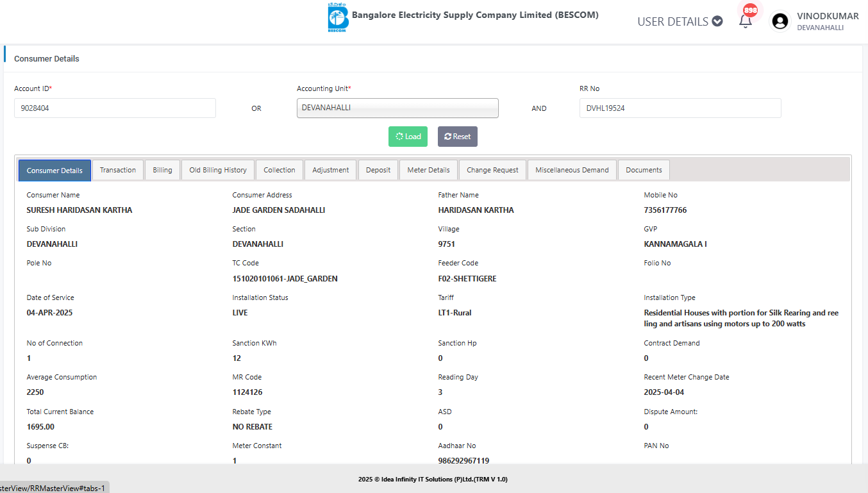
Task: Click the user avatar icon
Action: (780, 21)
